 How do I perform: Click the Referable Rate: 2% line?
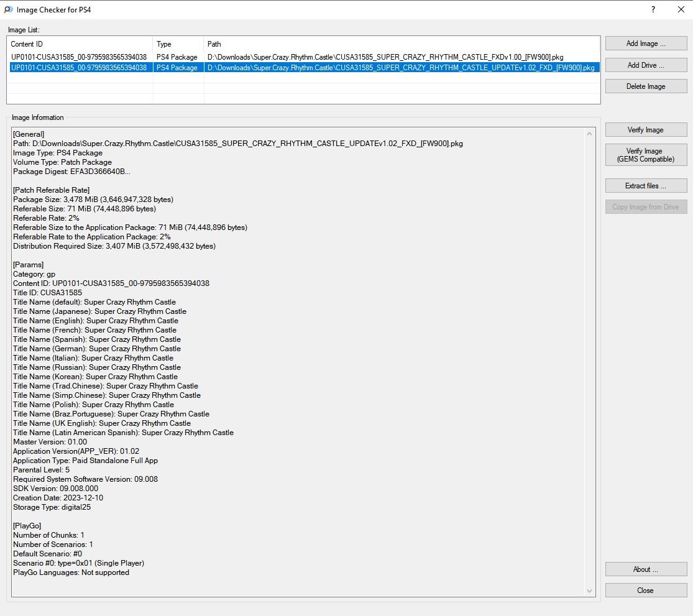(x=46, y=218)
